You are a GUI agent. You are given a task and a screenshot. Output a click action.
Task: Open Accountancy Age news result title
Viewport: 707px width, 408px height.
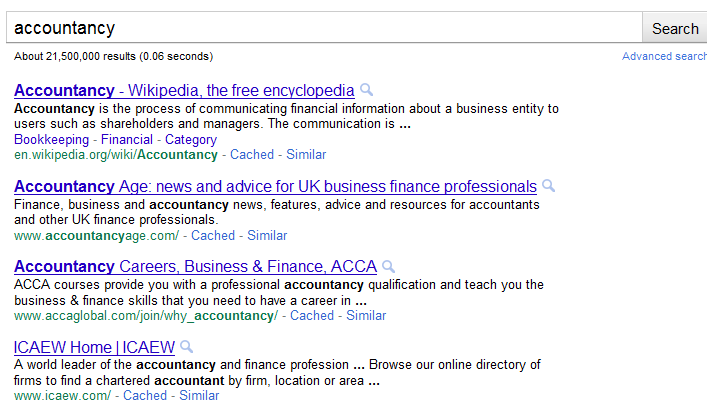[275, 186]
